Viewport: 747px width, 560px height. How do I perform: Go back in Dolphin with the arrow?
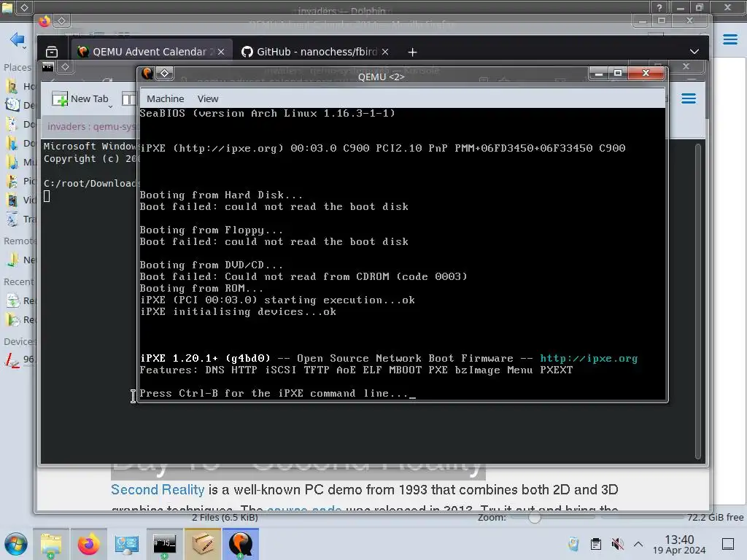click(18, 39)
